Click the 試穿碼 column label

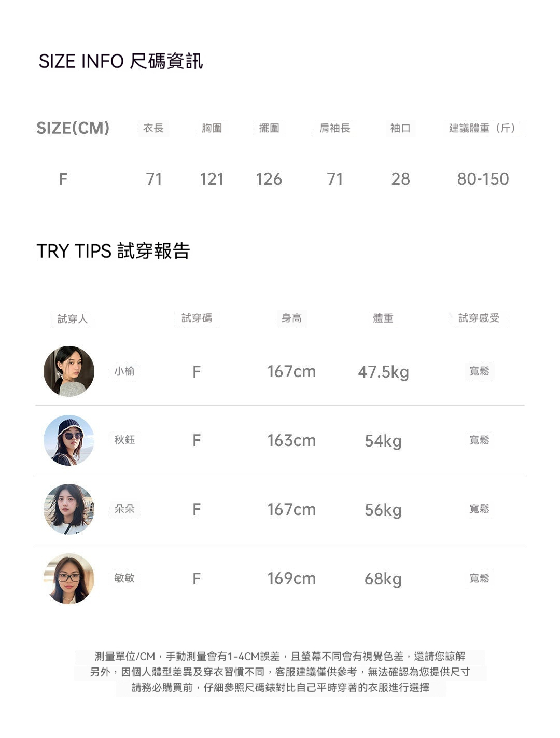tap(197, 318)
